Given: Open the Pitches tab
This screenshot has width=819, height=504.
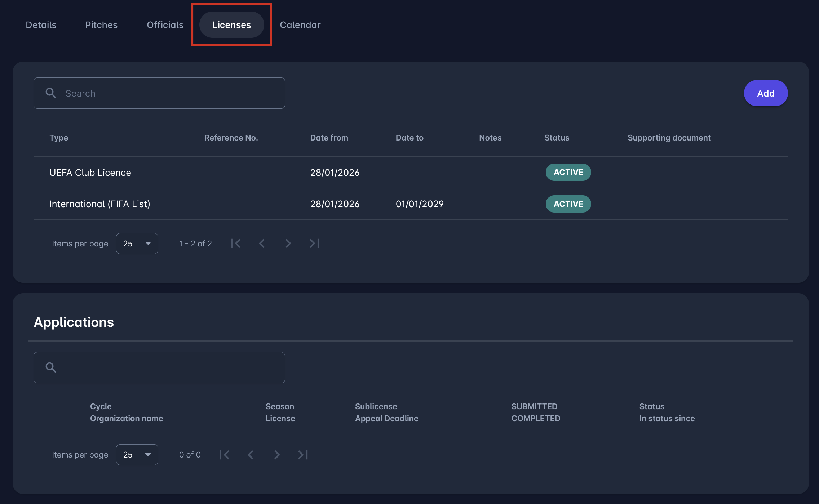Looking at the screenshot, I should click(101, 25).
